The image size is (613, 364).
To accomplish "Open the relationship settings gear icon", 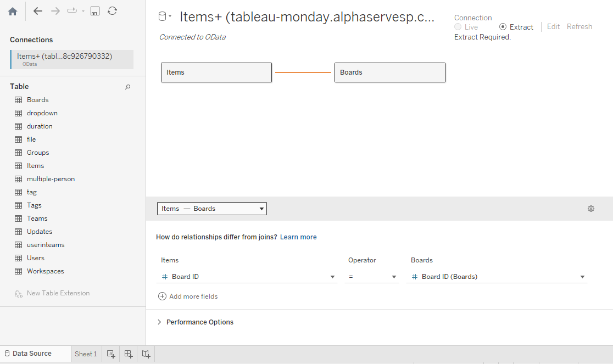I will tap(591, 209).
